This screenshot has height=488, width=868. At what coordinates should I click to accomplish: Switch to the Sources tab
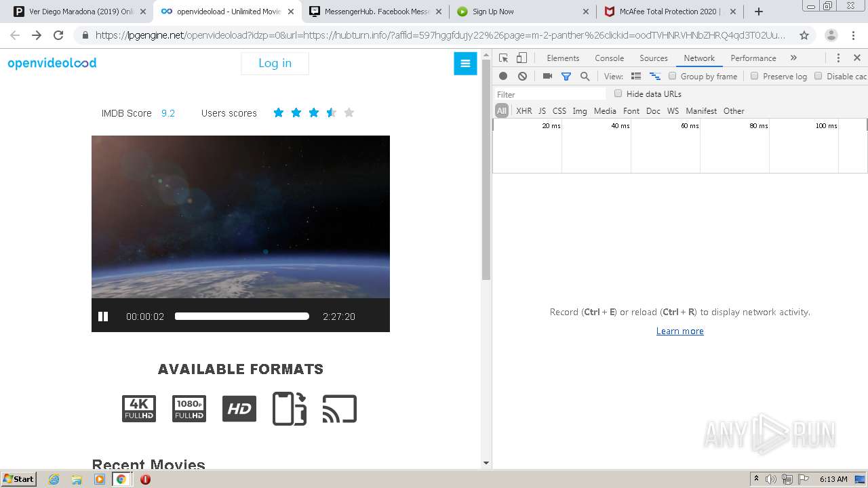[x=654, y=58]
